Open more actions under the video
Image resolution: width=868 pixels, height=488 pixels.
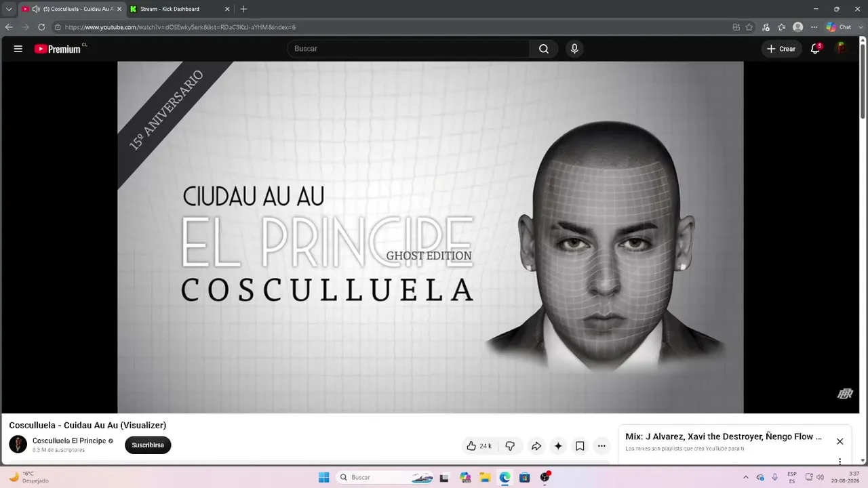click(x=601, y=446)
